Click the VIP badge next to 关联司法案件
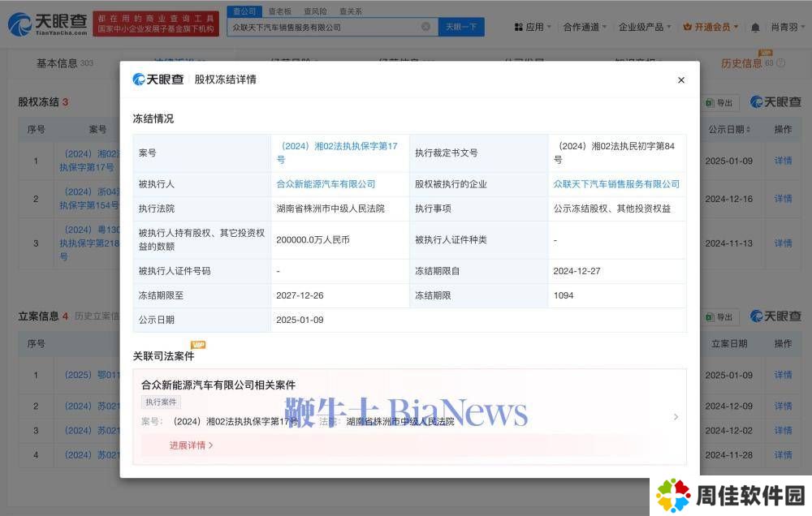 click(x=198, y=345)
